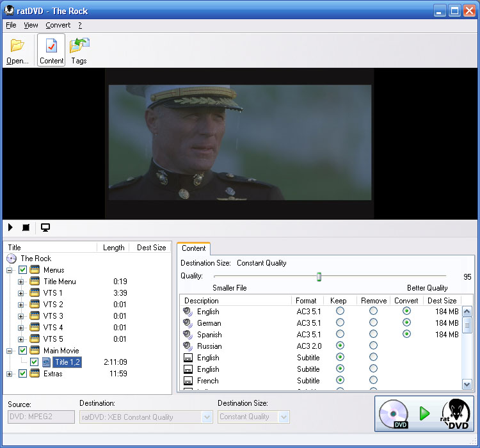Open the Convert menu

coord(58,25)
